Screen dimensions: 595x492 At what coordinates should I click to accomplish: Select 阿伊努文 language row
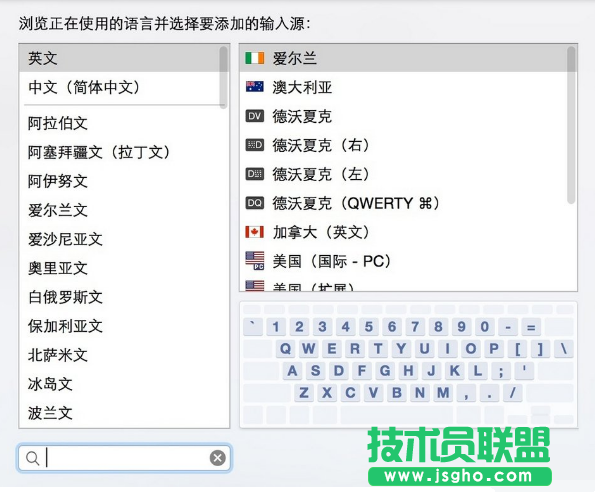point(124,181)
